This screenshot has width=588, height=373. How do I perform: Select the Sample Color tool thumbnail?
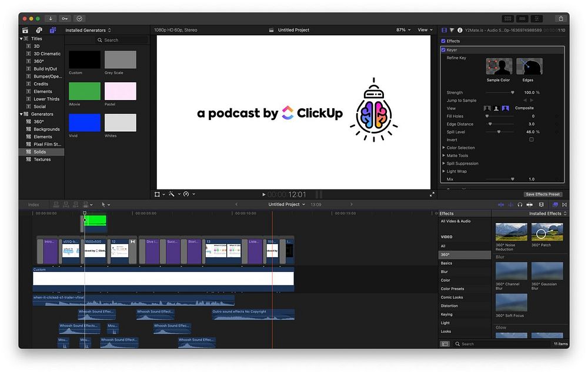coord(499,66)
